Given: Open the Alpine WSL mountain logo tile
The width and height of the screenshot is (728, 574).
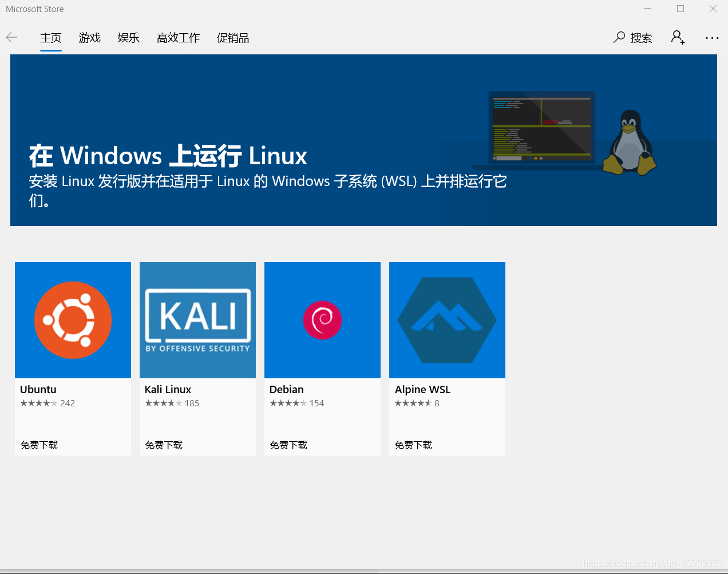Looking at the screenshot, I should [447, 320].
